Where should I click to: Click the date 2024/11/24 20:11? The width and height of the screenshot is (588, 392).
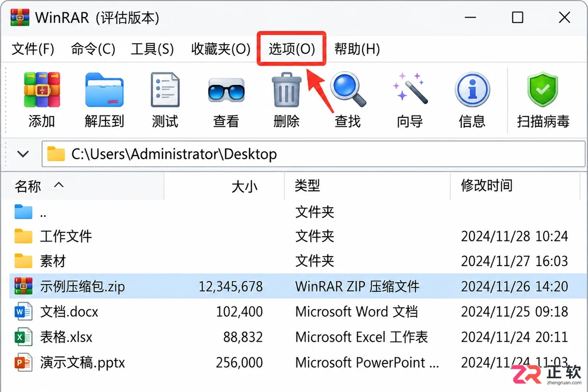tap(514, 337)
